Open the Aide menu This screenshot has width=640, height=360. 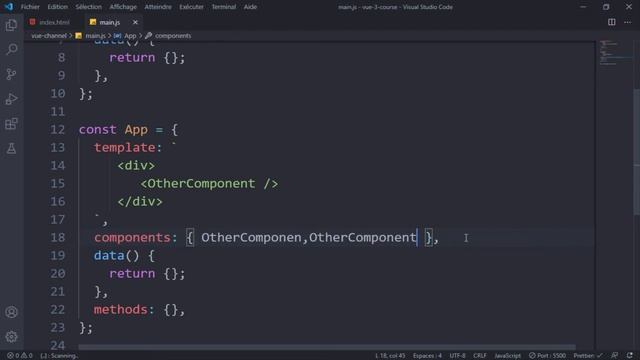coord(250,7)
